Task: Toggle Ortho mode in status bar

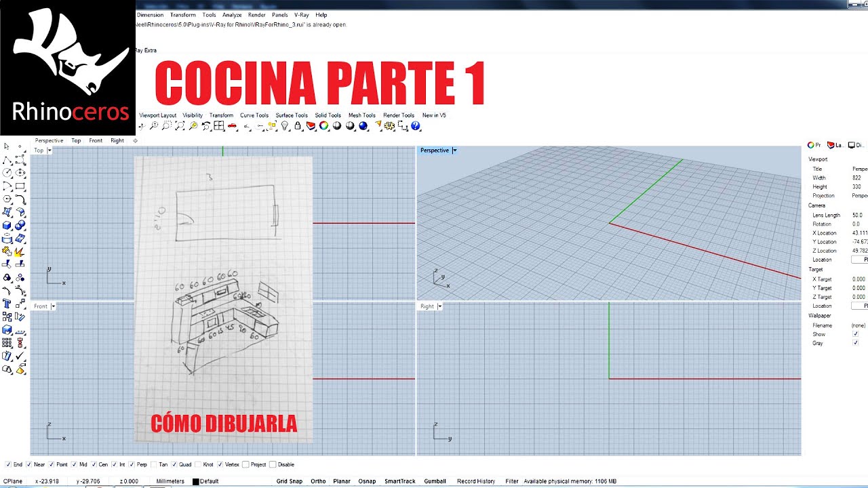Action: 318,481
